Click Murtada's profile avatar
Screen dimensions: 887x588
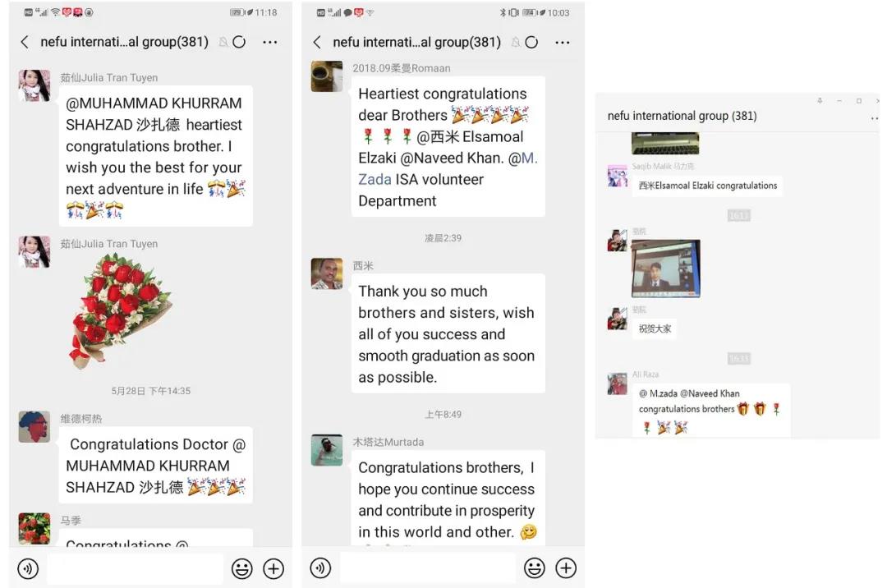[x=327, y=450]
